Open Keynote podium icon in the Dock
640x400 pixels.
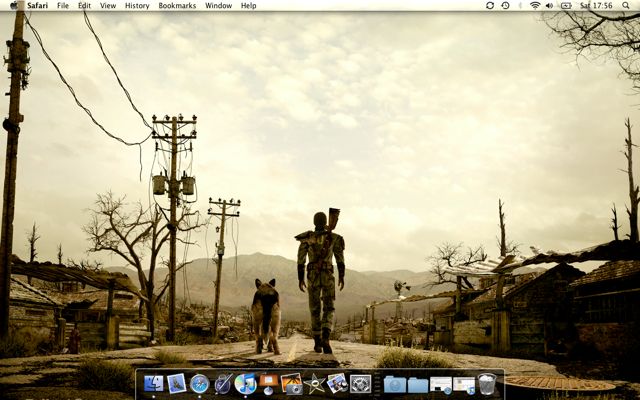[x=269, y=384]
